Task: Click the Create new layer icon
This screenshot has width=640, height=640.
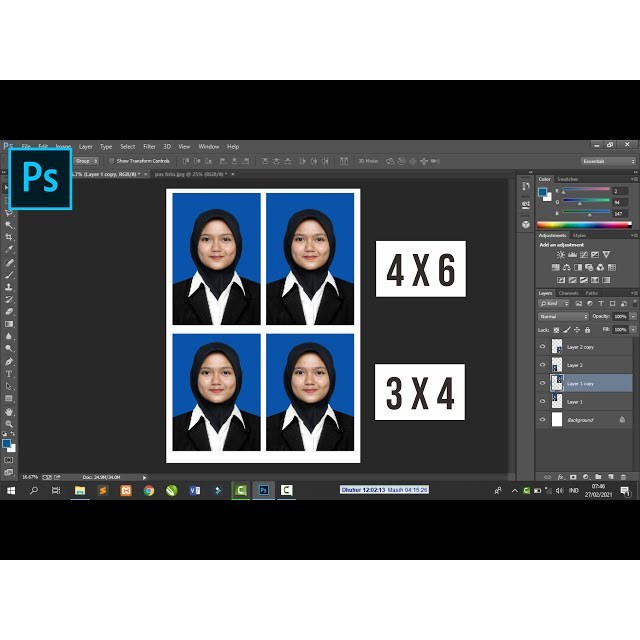Action: 611,477
